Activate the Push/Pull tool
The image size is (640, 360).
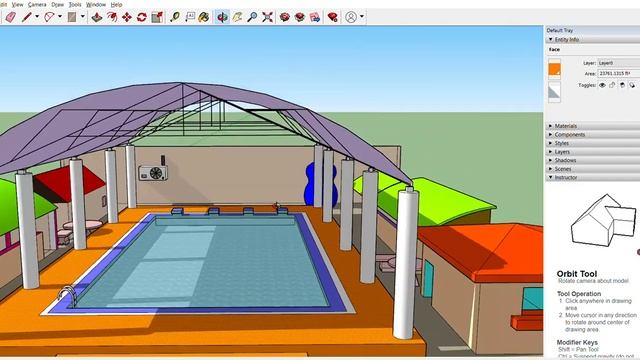(x=96, y=17)
